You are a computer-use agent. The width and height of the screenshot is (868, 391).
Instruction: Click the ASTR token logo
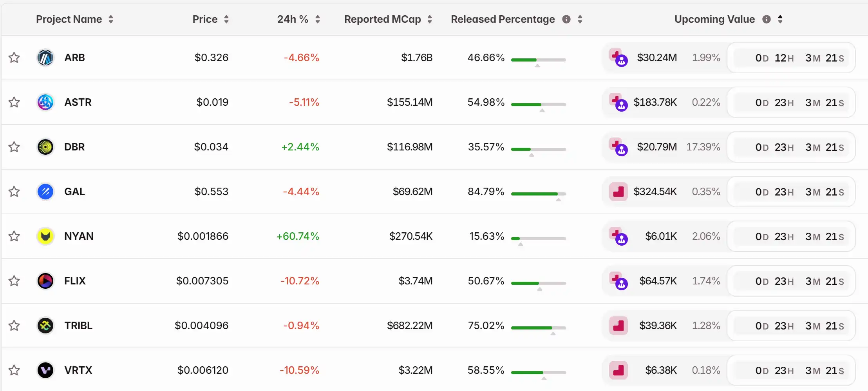[x=45, y=102]
